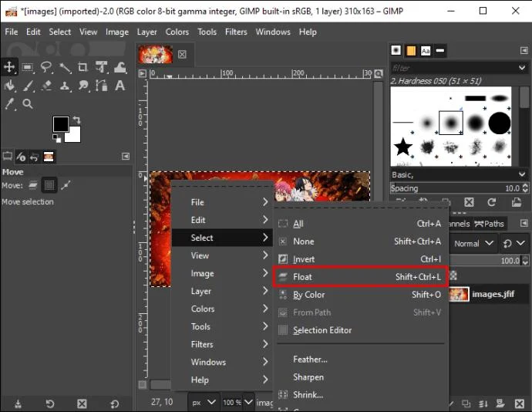This screenshot has height=412, width=532.
Task: Open the Colors menu in menu bar
Action: pyautogui.click(x=177, y=32)
